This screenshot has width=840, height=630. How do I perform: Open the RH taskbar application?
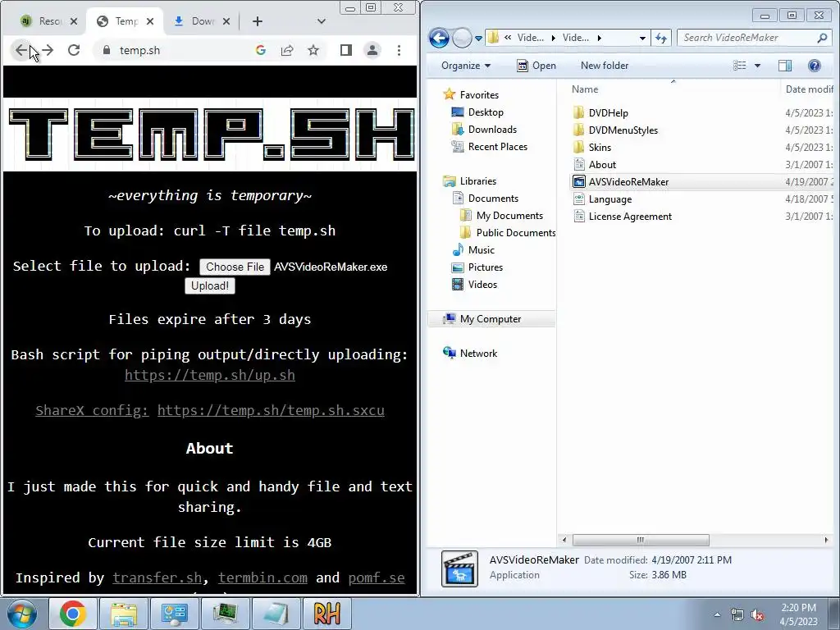coord(326,614)
